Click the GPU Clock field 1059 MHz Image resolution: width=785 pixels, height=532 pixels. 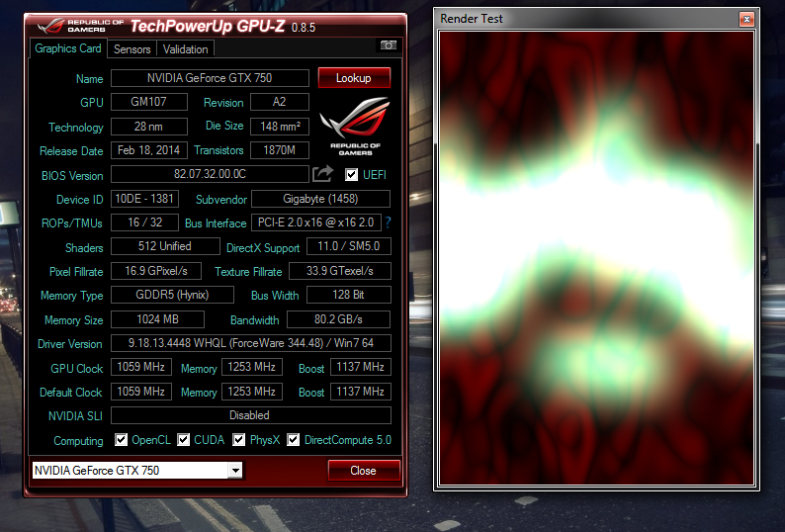(x=141, y=367)
